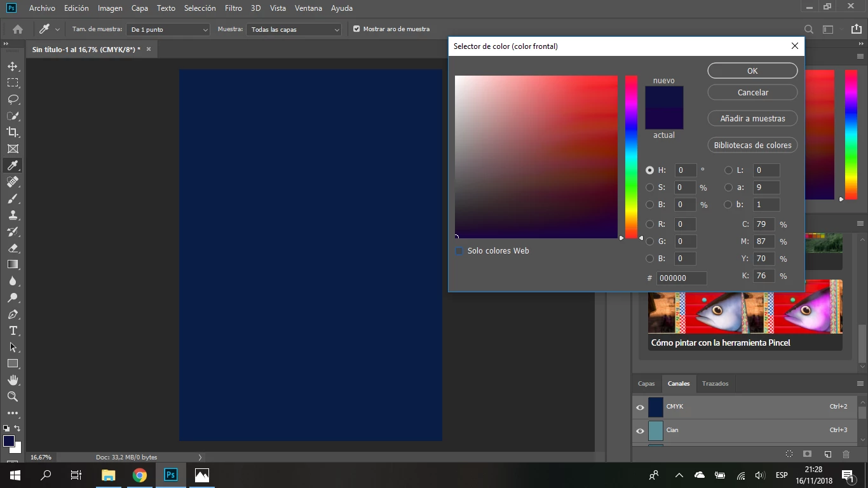Image resolution: width=868 pixels, height=488 pixels.
Task: Select the Quick Selection tool
Action: pos(13,116)
